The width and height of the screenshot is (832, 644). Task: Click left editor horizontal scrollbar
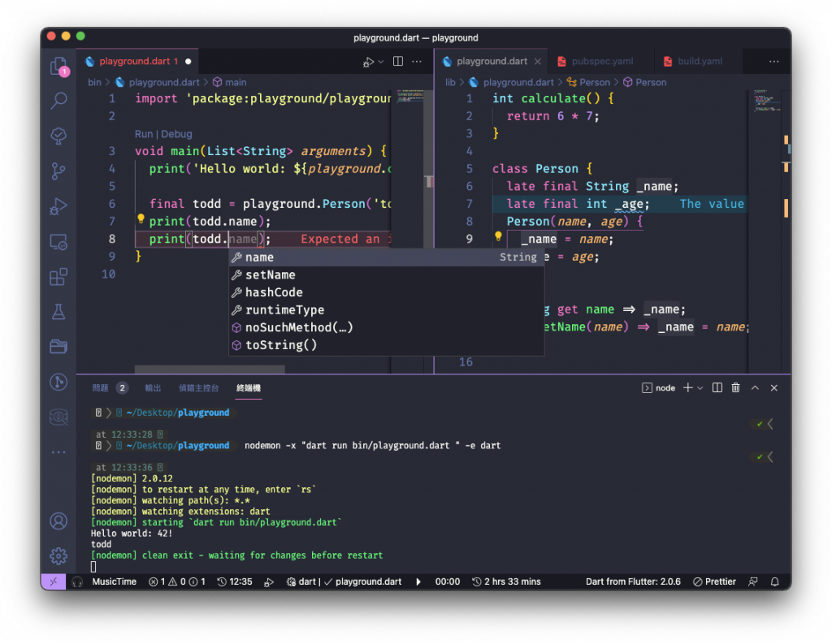tap(210, 370)
